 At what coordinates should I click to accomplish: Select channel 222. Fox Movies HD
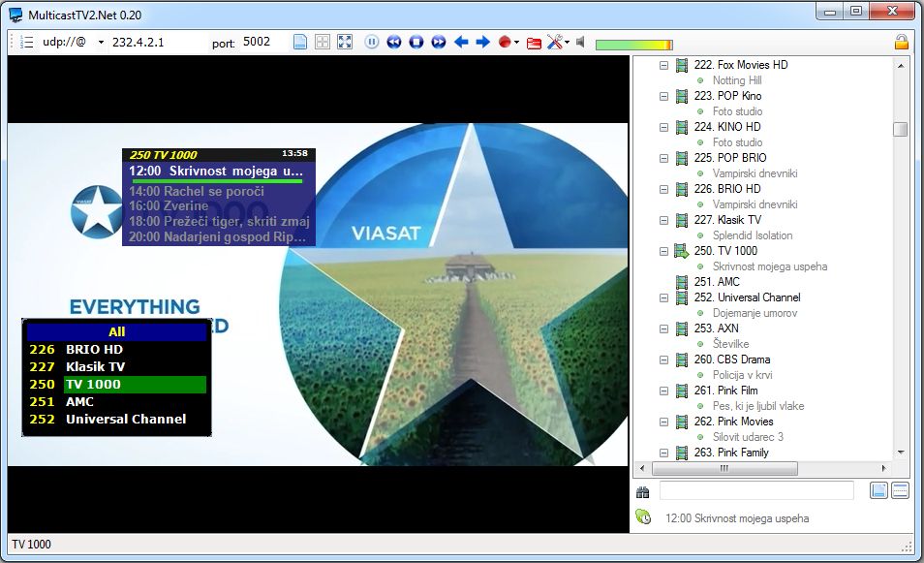(741, 65)
